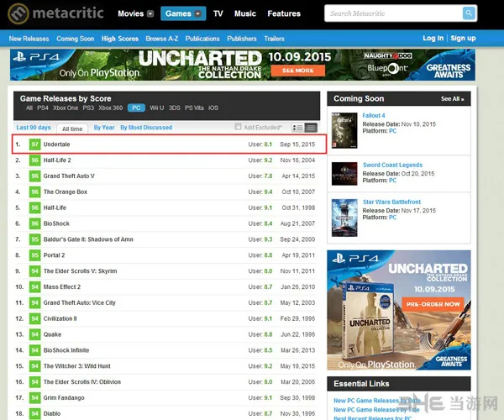The width and height of the screenshot is (504, 420).
Task: Open Fallout 4 title link
Action: [374, 115]
